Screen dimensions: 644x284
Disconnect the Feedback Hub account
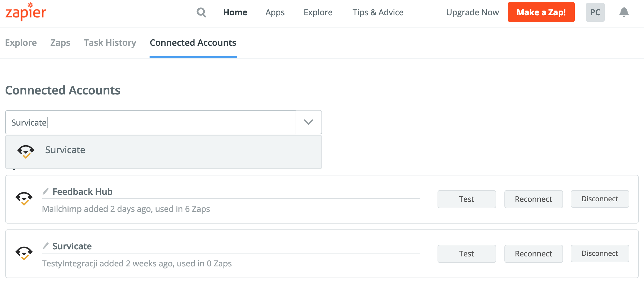tap(600, 199)
